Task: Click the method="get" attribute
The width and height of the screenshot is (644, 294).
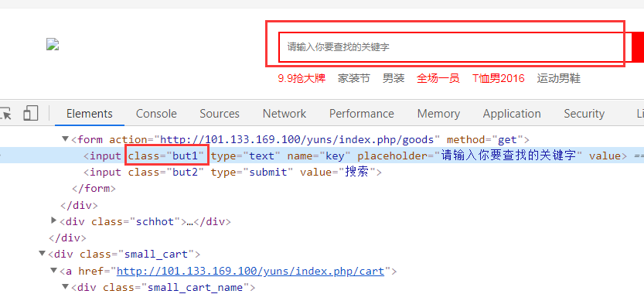Action: [485, 140]
